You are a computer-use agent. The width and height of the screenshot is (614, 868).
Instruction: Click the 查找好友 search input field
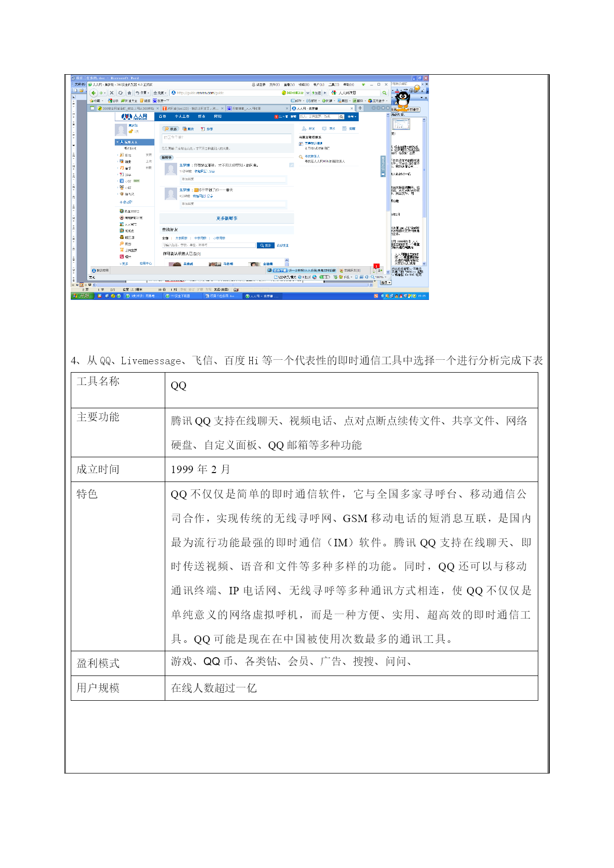pos(209,245)
